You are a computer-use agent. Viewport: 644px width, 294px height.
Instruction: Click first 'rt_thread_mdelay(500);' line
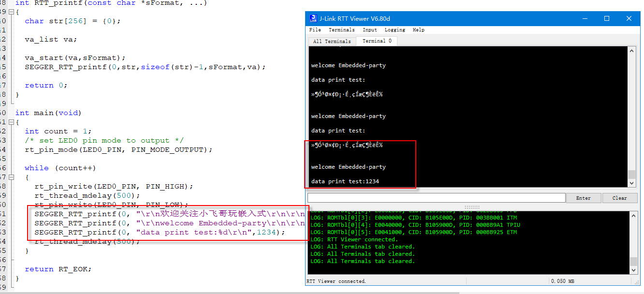tap(87, 195)
